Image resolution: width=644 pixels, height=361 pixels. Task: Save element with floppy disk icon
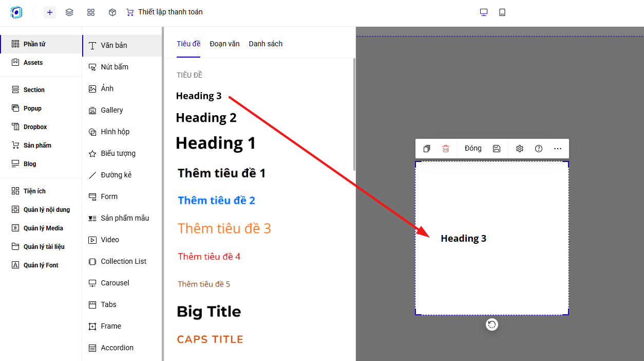(497, 149)
